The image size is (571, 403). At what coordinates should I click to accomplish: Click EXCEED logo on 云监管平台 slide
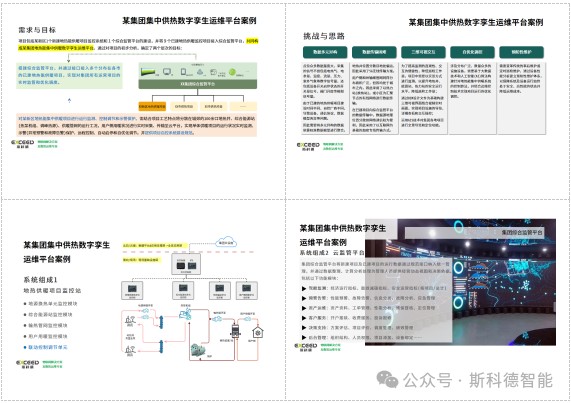click(306, 347)
